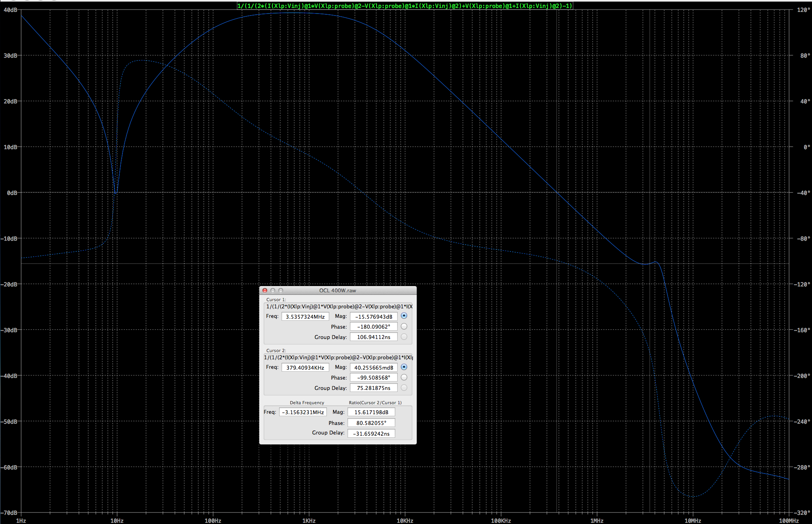
Task: Click the OCL 400W.raw zoom button
Action: tap(281, 290)
